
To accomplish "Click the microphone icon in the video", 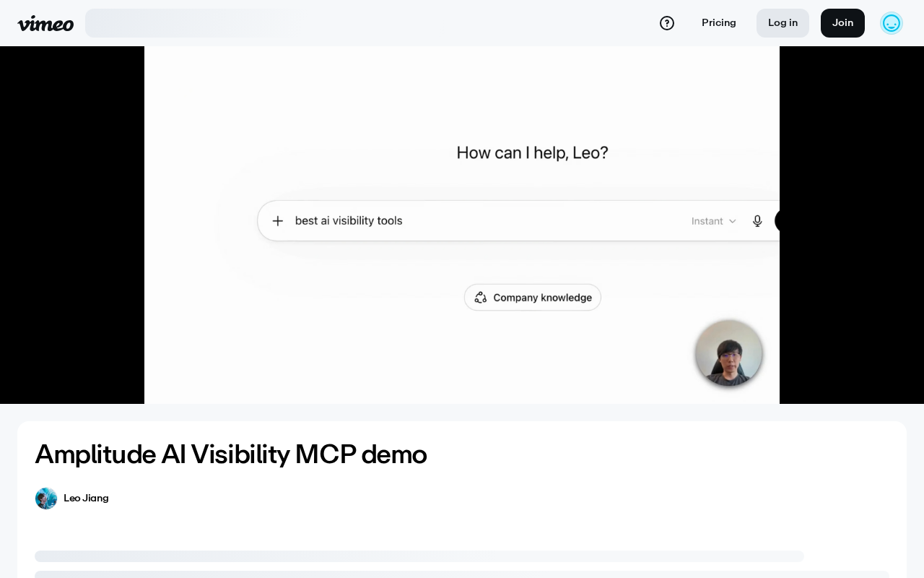I will (x=757, y=221).
